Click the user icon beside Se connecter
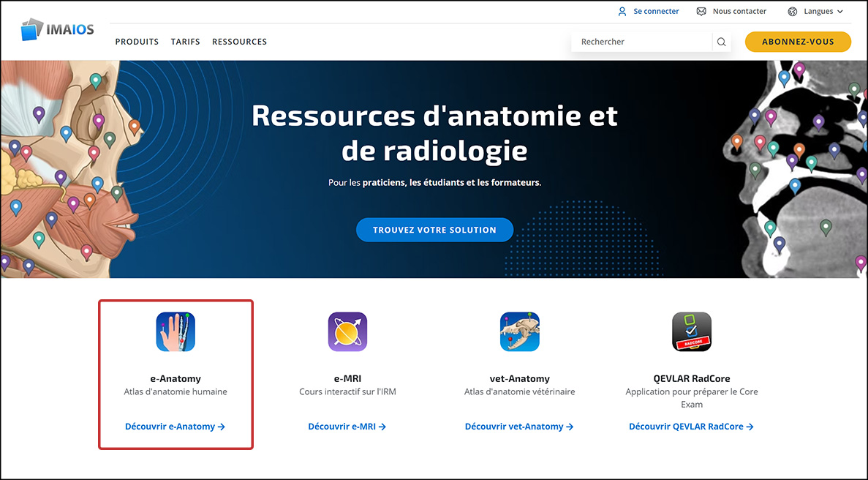 pyautogui.click(x=622, y=11)
